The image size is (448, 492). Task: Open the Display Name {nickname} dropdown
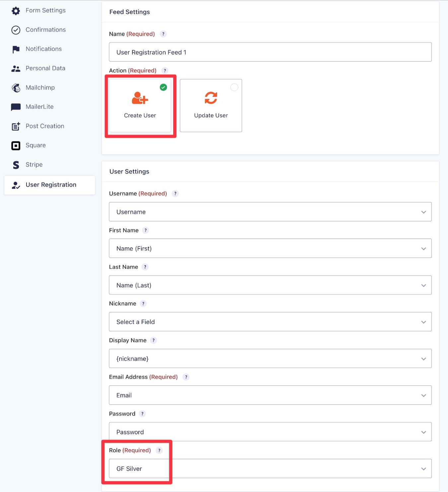pos(270,358)
